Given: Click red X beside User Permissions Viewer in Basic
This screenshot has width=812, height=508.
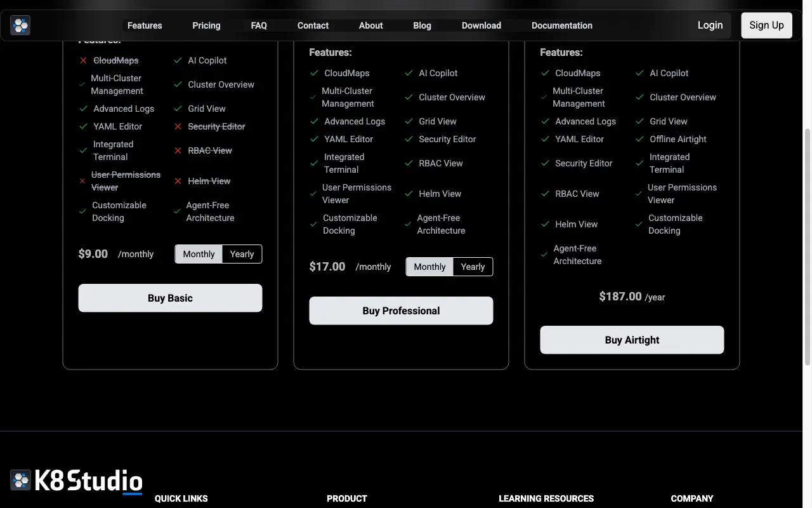Looking at the screenshot, I should tap(82, 181).
